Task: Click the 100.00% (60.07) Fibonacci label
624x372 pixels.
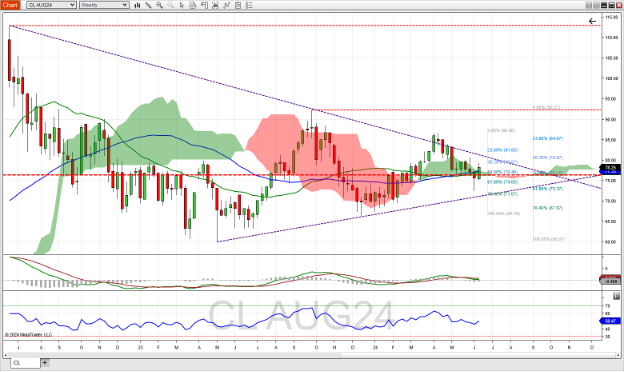Action: click(549, 239)
